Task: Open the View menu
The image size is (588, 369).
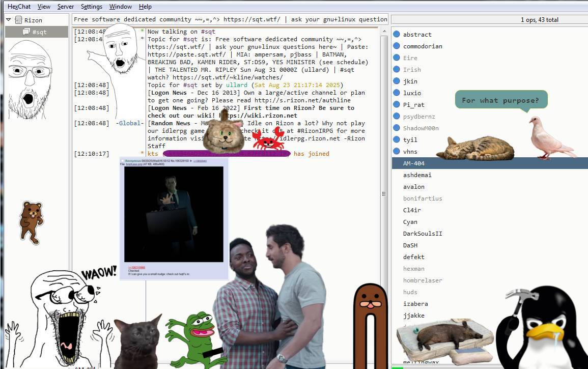Action: pyautogui.click(x=44, y=7)
